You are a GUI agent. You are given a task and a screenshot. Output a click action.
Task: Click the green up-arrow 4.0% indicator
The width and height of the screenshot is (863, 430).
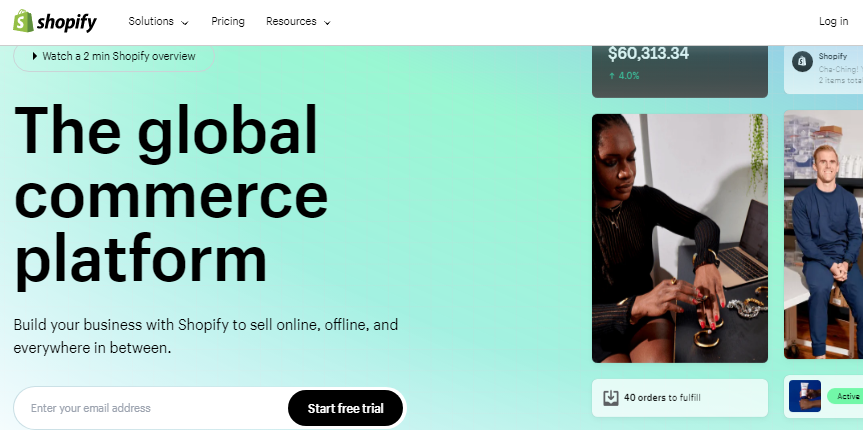(624, 76)
